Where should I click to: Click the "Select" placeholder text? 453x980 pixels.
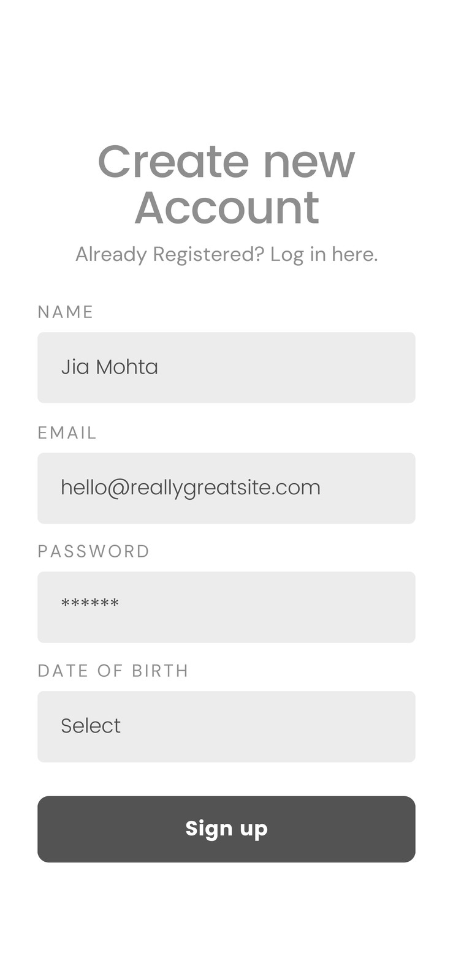point(91,726)
